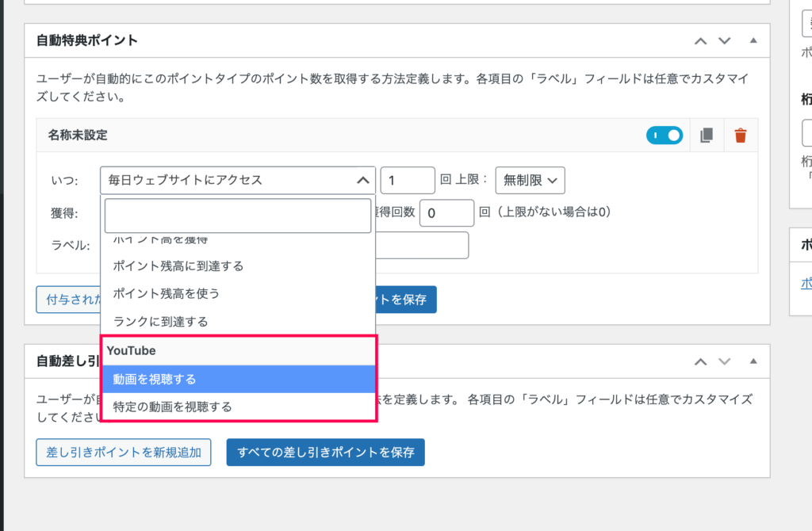The image size is (812, 531).
Task: Duplicate the 名称未設定 hook with copy icon
Action: (707, 136)
